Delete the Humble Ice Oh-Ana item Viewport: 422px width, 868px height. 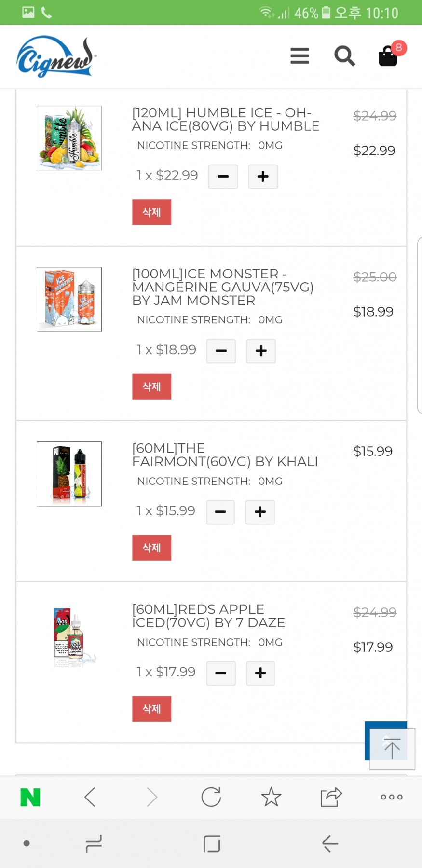[x=151, y=212]
